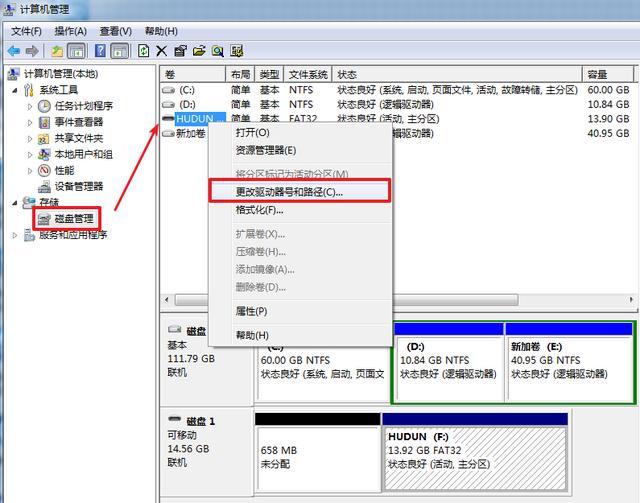Select the (D:) 10.84 GB NTFS partition block
This screenshot has width=640, height=503.
coord(448,361)
